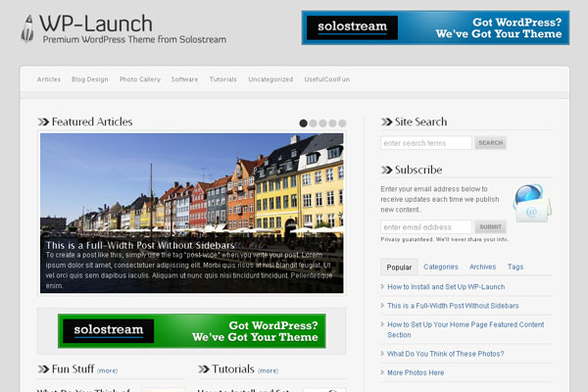The height and width of the screenshot is (392, 588).
Task: Focus the email address input field
Action: click(x=426, y=227)
